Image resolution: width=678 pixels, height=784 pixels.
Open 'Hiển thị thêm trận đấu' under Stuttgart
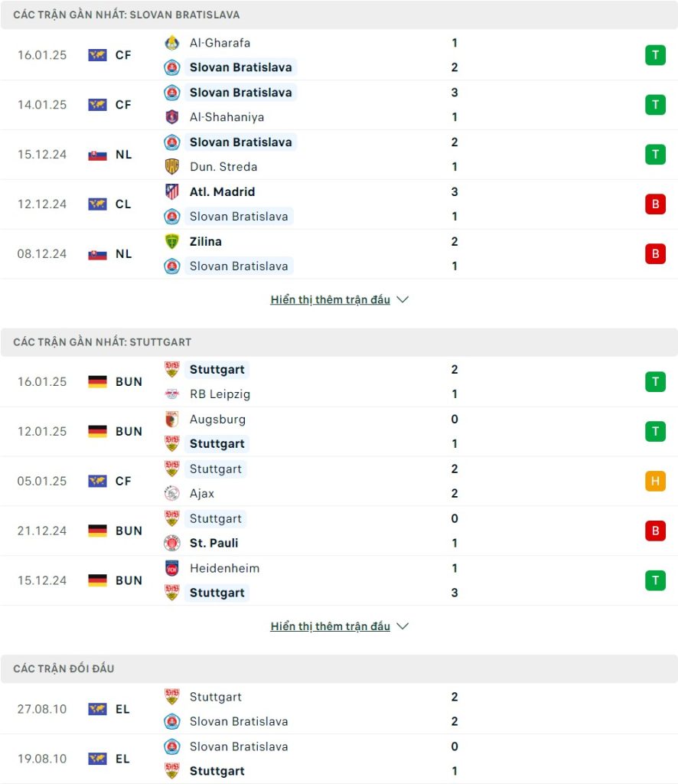331,626
